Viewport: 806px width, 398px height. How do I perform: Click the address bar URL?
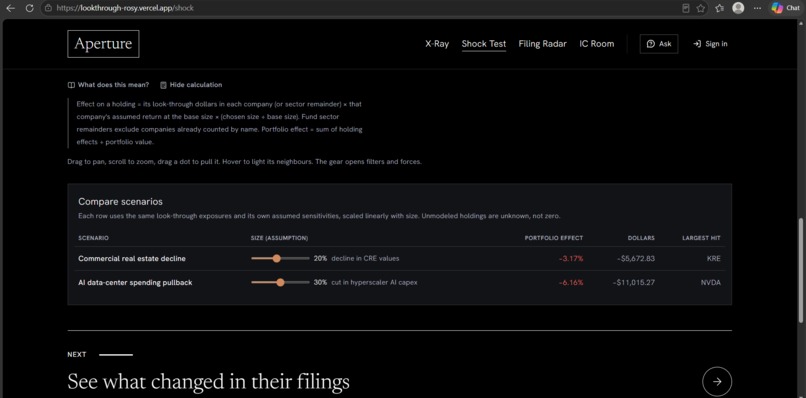coord(124,8)
